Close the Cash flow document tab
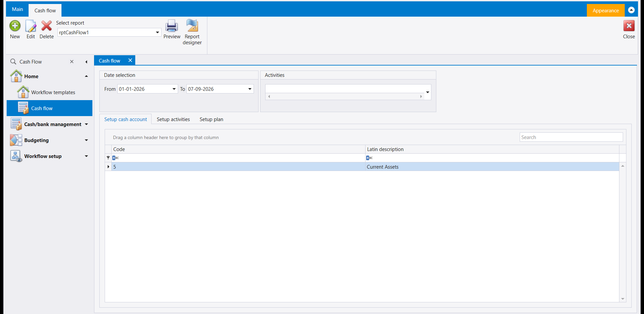 (130, 60)
